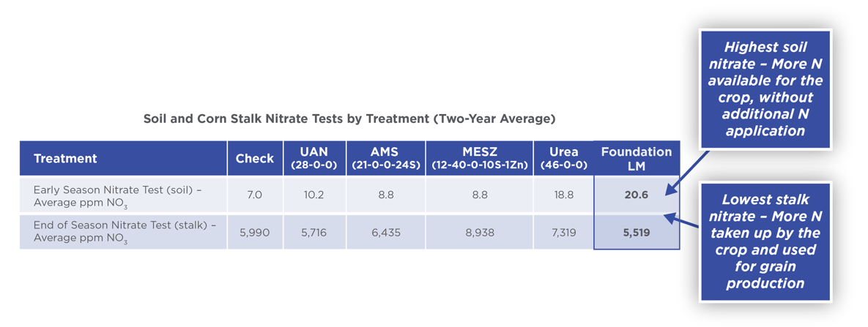Click the 10.2 soil value under UAN
The height and width of the screenshot is (327, 868).
click(314, 195)
